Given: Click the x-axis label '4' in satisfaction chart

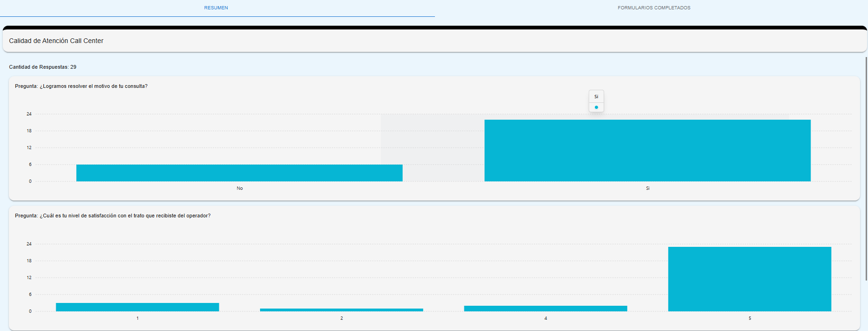Looking at the screenshot, I should coord(546,318).
